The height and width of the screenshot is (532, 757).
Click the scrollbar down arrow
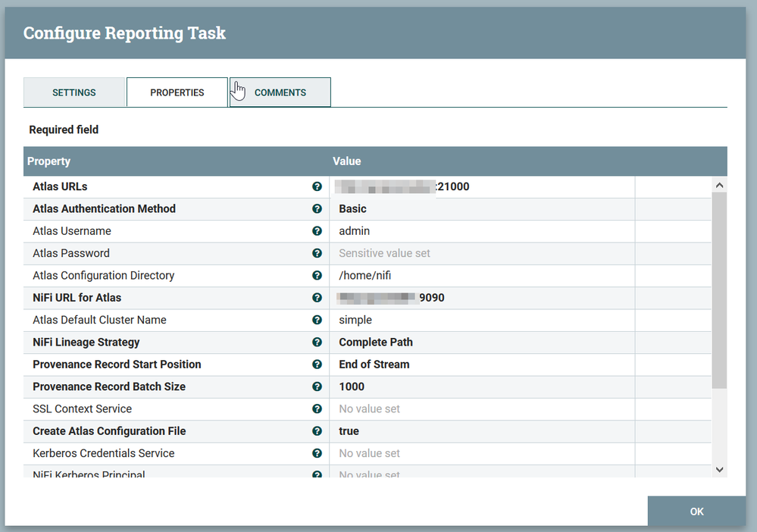(719, 470)
